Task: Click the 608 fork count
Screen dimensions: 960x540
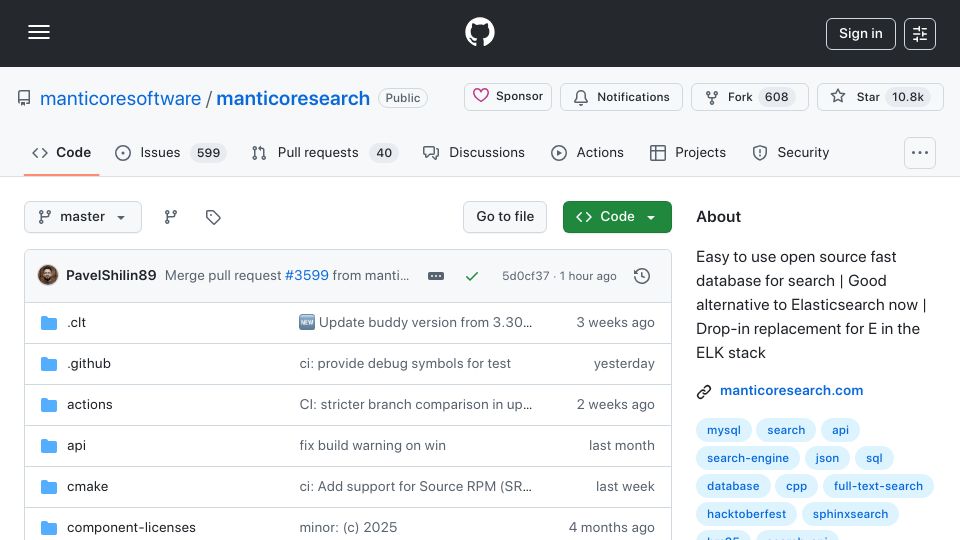Action: (776, 97)
